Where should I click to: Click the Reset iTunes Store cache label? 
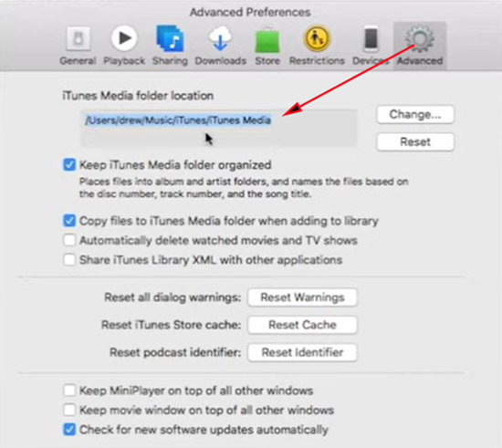[172, 325]
